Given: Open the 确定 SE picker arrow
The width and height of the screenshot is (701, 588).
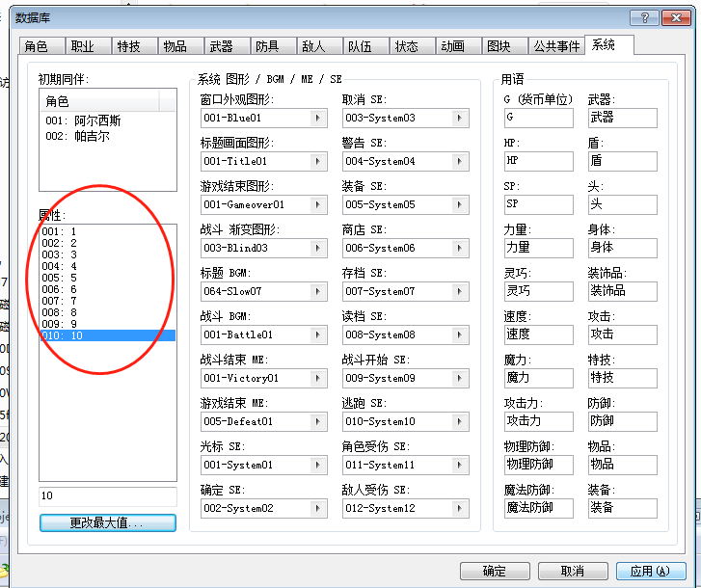Looking at the screenshot, I should point(318,508).
